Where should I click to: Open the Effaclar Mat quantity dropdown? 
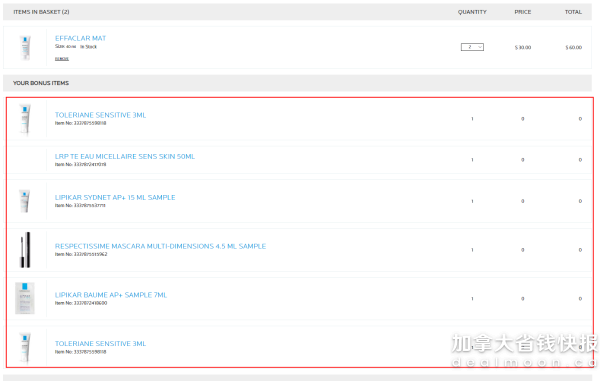[x=472, y=47]
